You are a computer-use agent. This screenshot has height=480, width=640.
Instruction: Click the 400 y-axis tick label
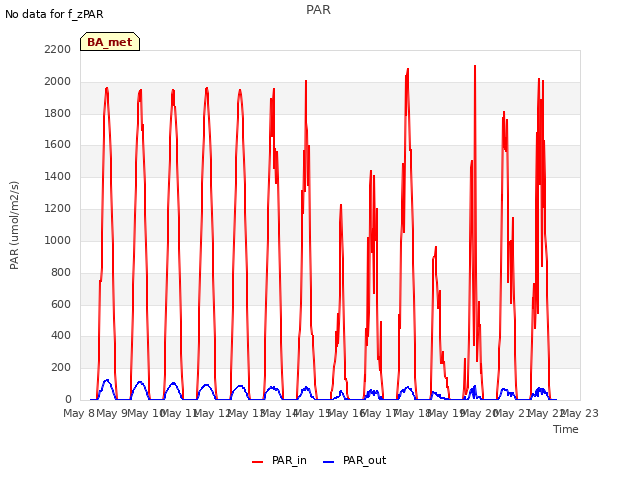61,336
